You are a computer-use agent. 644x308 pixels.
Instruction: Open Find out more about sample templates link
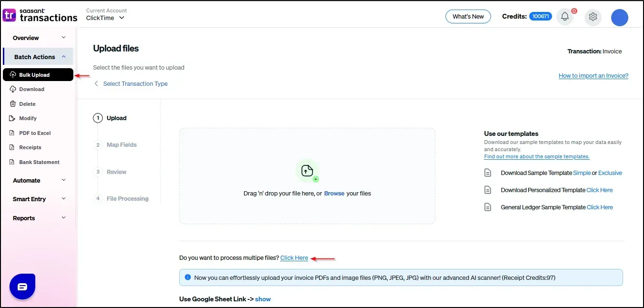(537, 156)
